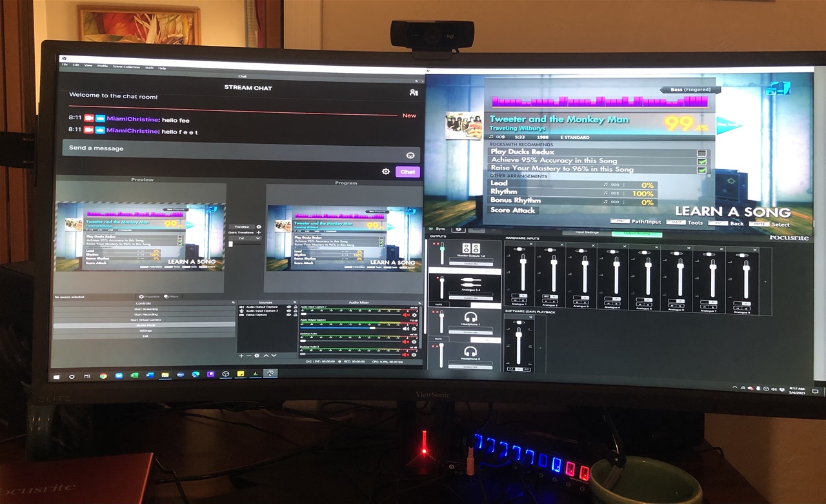Add a quick transition with plus icon

[x=259, y=233]
